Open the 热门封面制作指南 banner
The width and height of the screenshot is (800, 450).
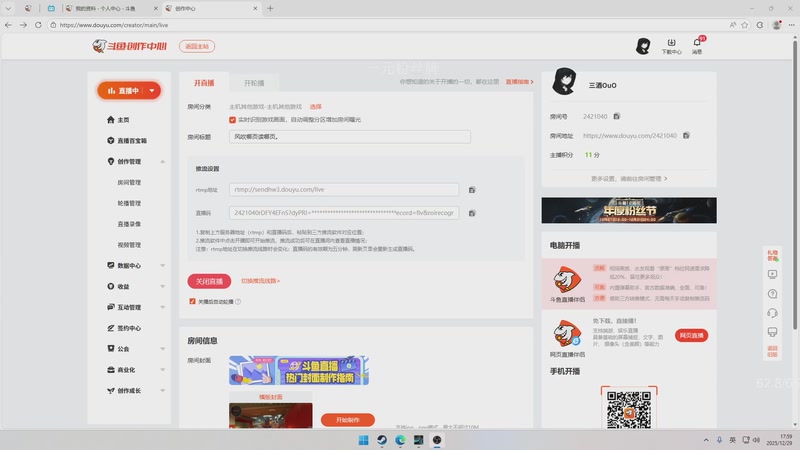point(299,370)
